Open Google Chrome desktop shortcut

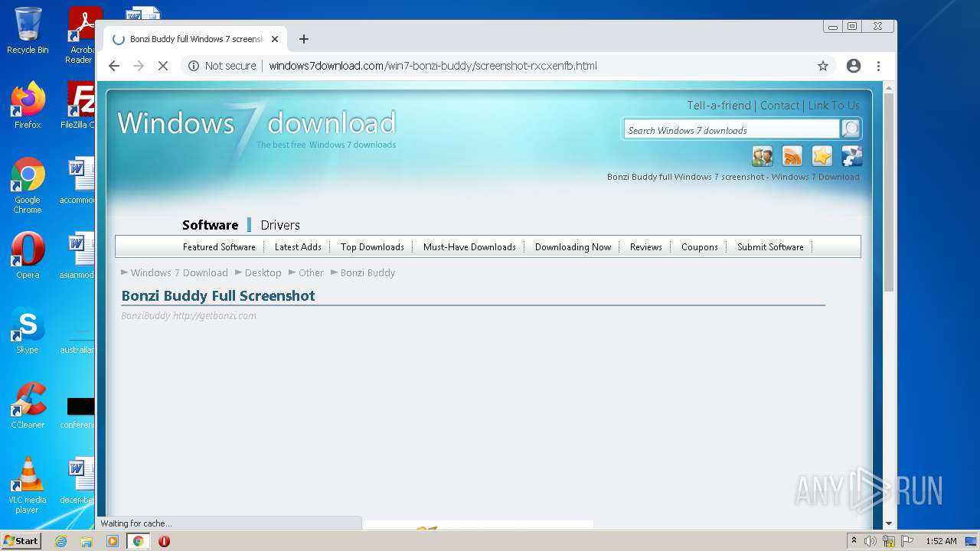[28, 184]
